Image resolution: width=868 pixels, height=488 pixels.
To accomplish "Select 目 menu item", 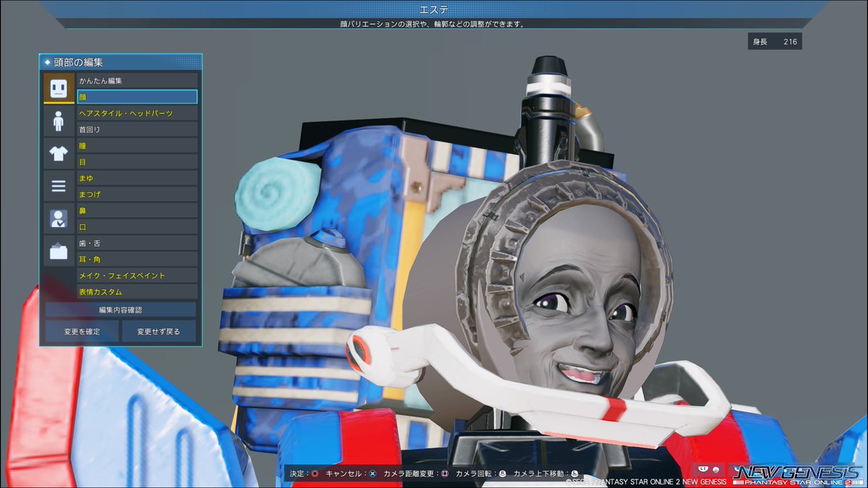I will pyautogui.click(x=137, y=162).
